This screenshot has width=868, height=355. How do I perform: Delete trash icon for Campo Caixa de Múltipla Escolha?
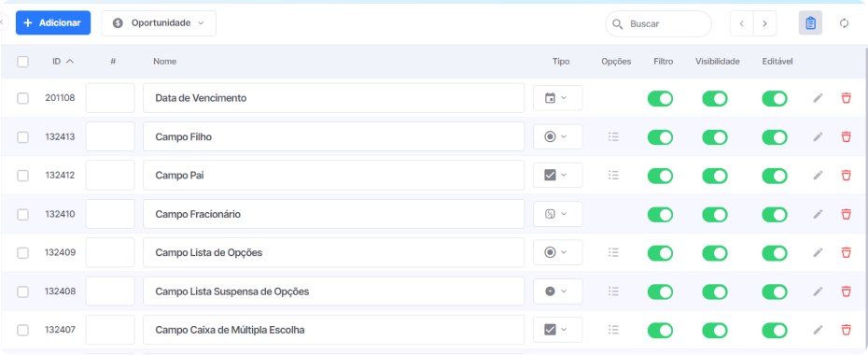click(x=846, y=330)
